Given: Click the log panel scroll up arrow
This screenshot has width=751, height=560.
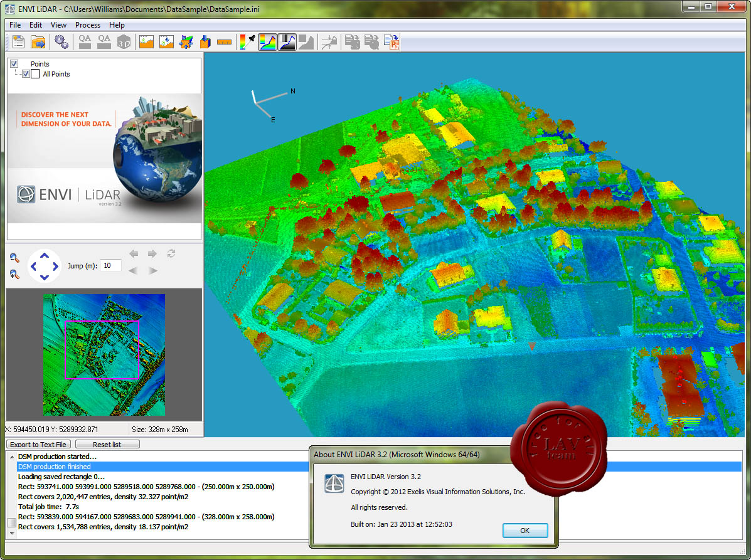Looking at the screenshot, I should [x=12, y=457].
